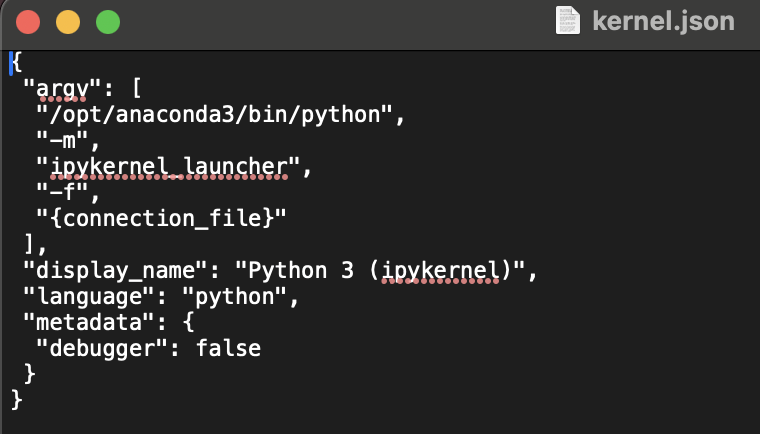The height and width of the screenshot is (434, 760).
Task: Click the kernel.json document proxy icon
Action: (567, 21)
